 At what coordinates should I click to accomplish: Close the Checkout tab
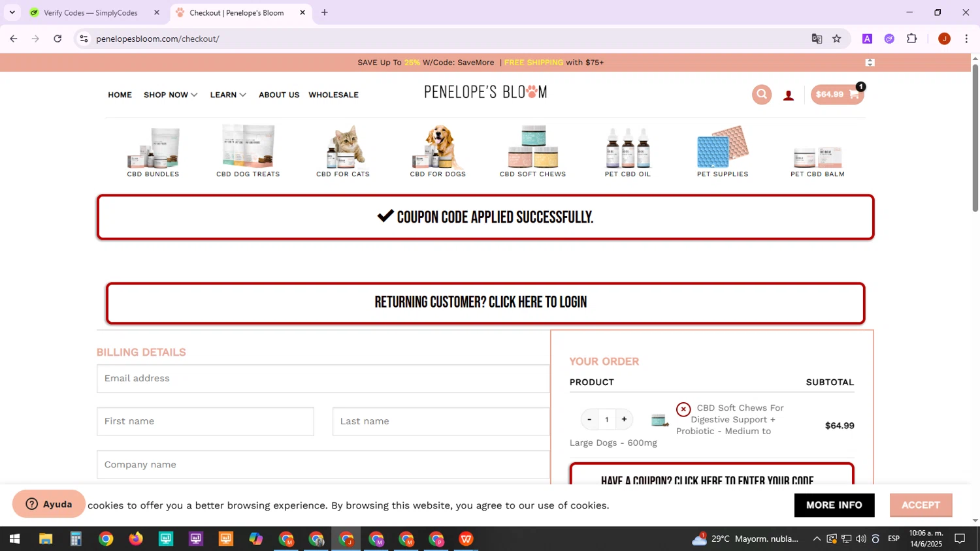pyautogui.click(x=302, y=12)
